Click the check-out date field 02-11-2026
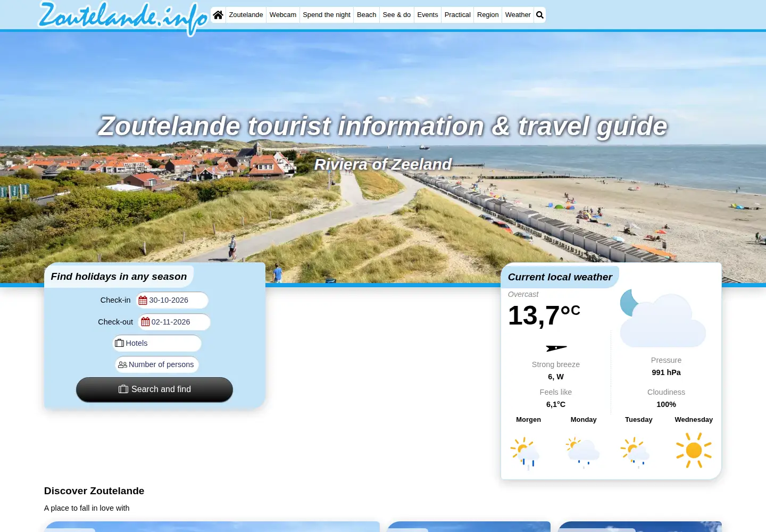This screenshot has height=532, width=766. pos(174,322)
